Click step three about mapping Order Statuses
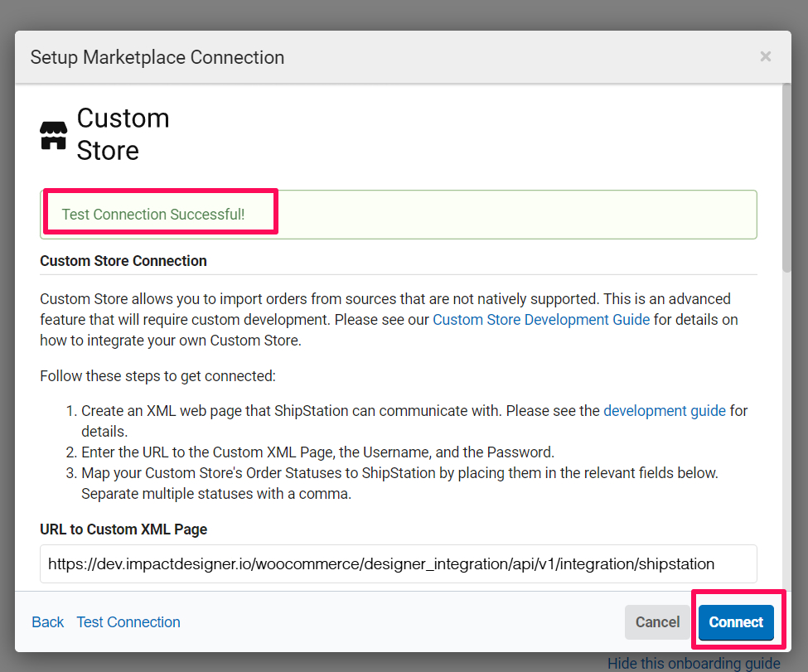Screen dimensions: 808x672 coord(398,473)
